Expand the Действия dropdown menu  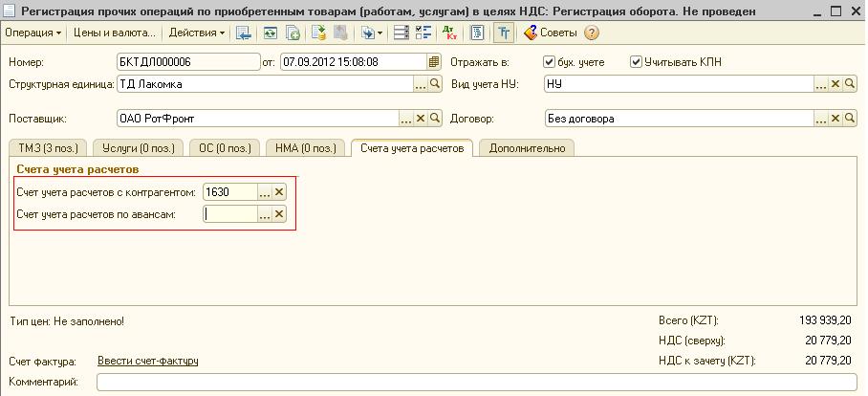[x=197, y=33]
